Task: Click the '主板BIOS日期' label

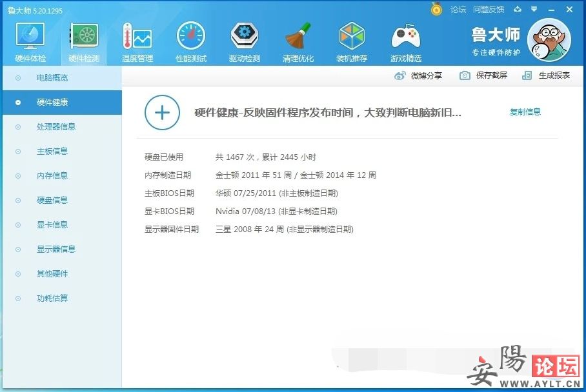Action: 169,193
